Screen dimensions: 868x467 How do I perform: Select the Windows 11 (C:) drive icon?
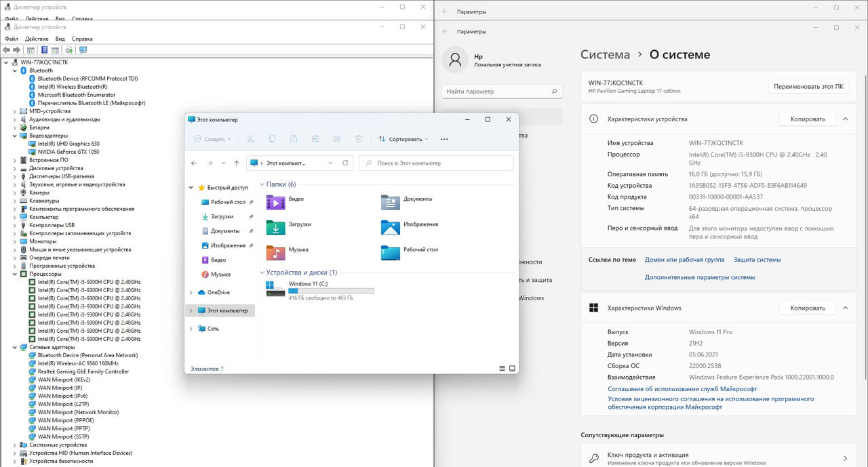pos(276,289)
